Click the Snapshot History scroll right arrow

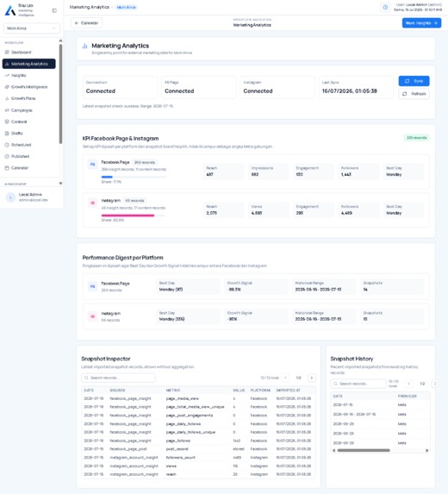427,451
